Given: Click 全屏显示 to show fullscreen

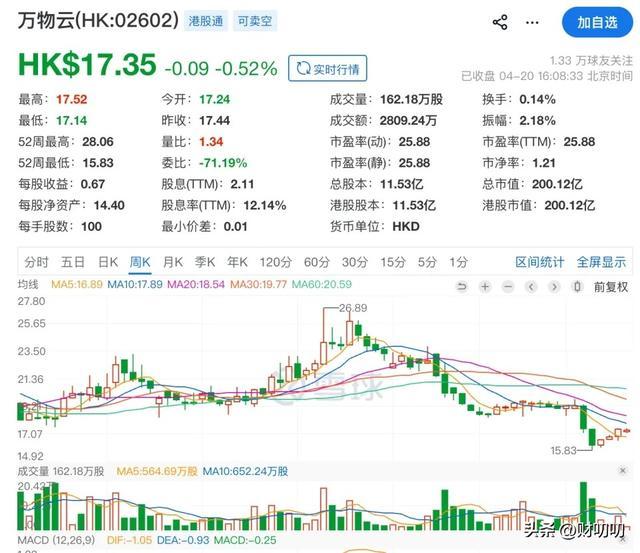Looking at the screenshot, I should click(x=601, y=262).
